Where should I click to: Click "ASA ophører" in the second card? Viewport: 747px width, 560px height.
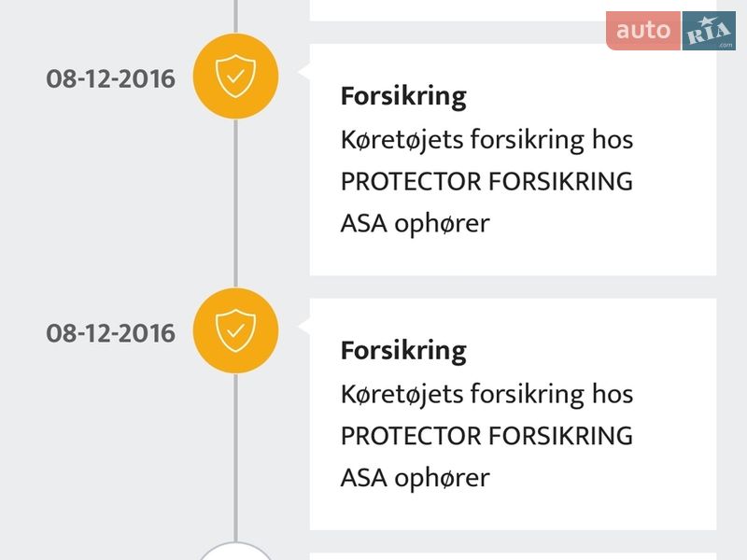point(415,478)
